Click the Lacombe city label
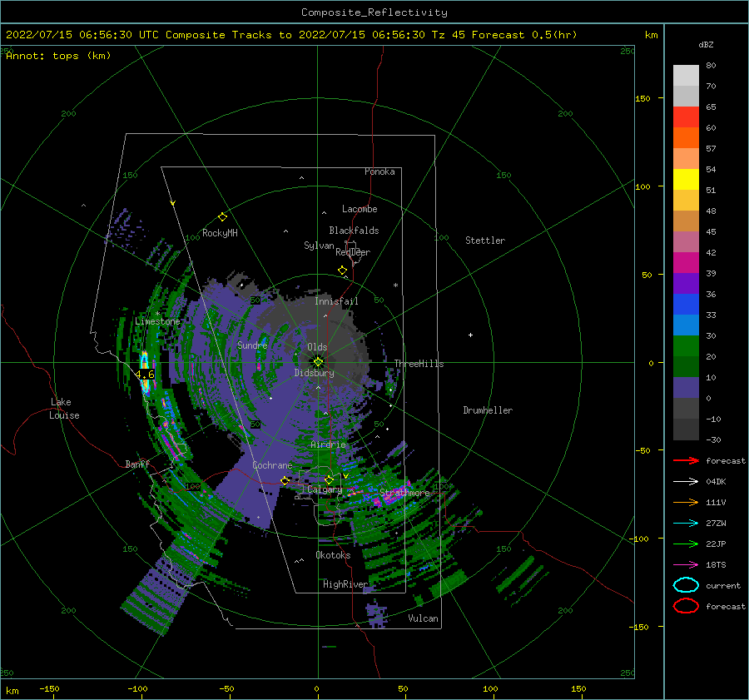 coord(360,209)
